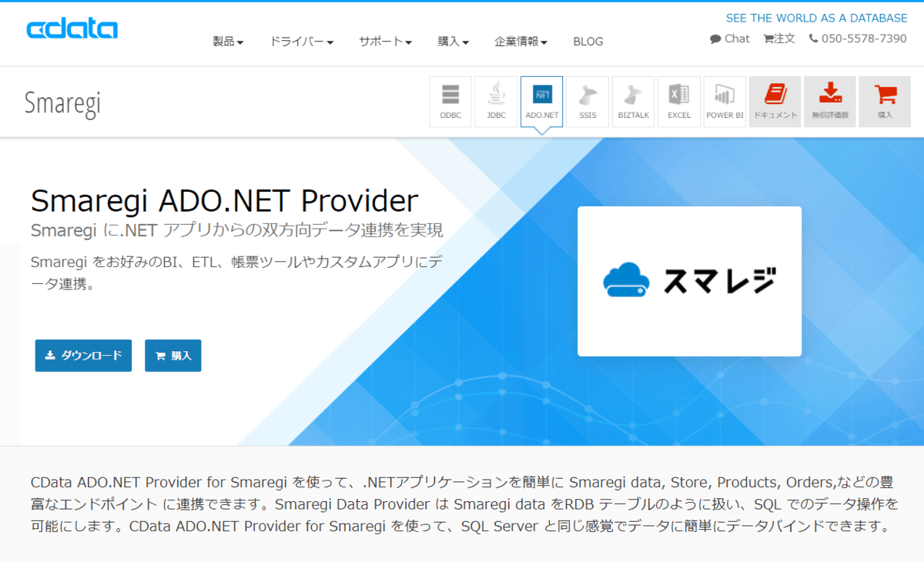Image resolution: width=924 pixels, height=562 pixels.
Task: Click the blue 購入 button
Action: click(173, 356)
